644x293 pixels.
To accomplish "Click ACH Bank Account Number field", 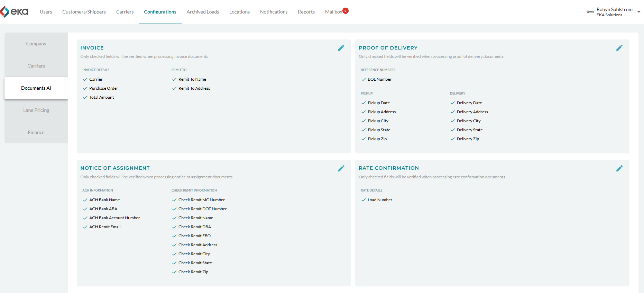I will click(111, 218).
